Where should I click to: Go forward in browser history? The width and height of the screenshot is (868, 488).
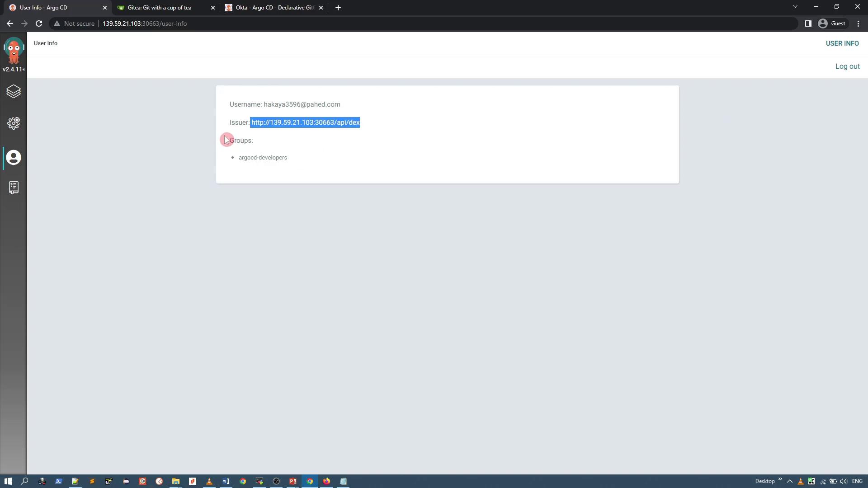point(24,23)
